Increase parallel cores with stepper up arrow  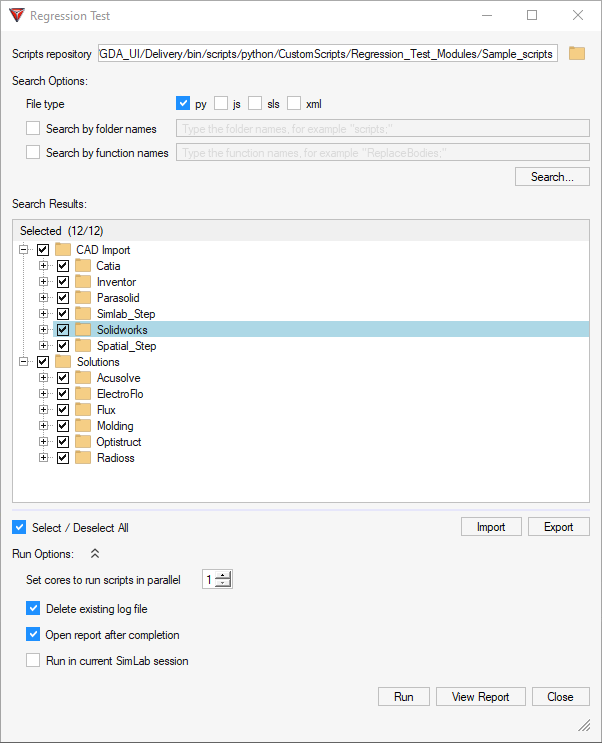224,575
